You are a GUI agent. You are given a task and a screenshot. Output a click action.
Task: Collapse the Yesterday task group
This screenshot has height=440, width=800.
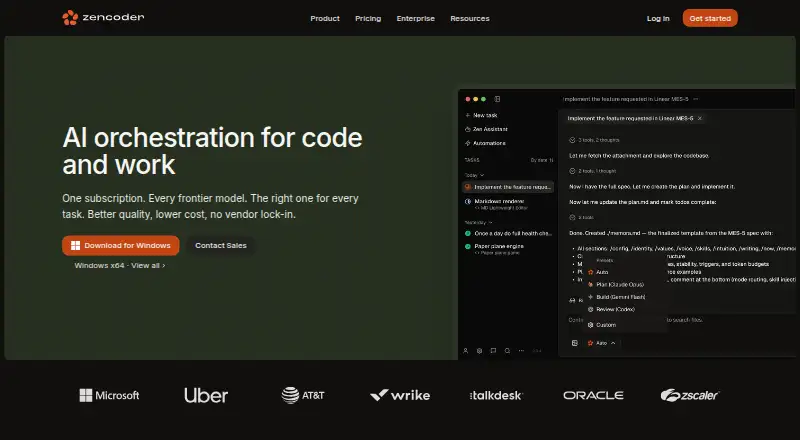coord(478,223)
